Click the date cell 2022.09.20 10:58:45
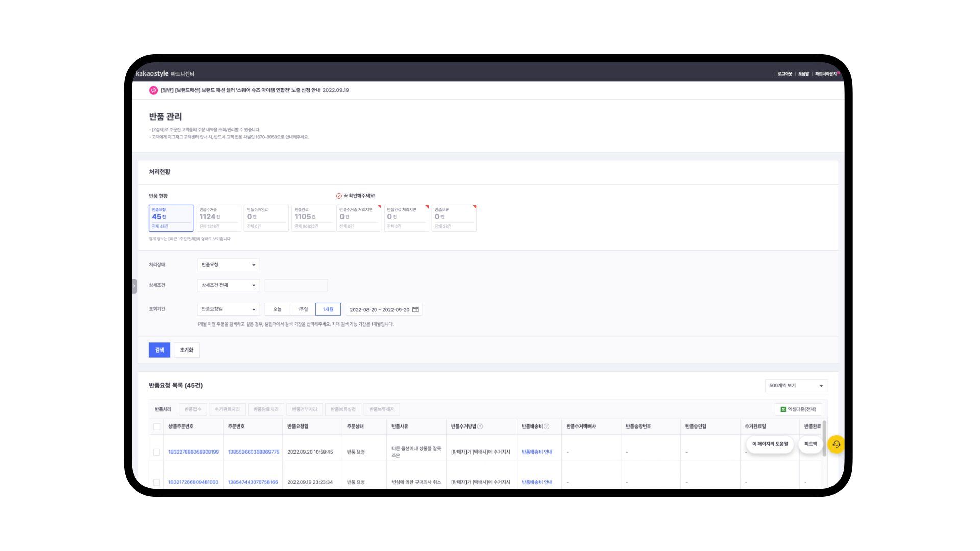The image size is (980, 551). point(310,452)
